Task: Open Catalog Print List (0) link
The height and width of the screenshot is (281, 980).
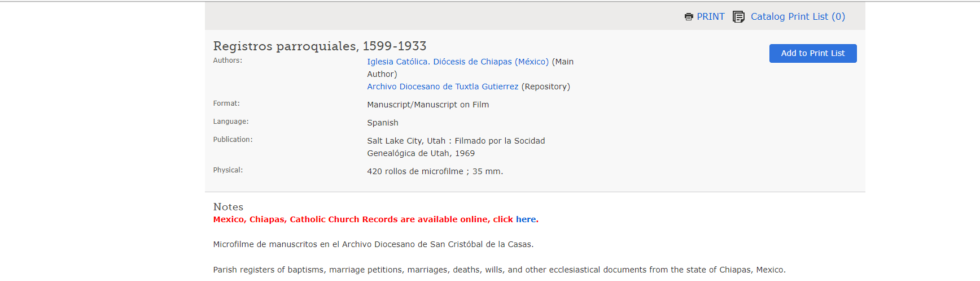Action: tap(797, 17)
